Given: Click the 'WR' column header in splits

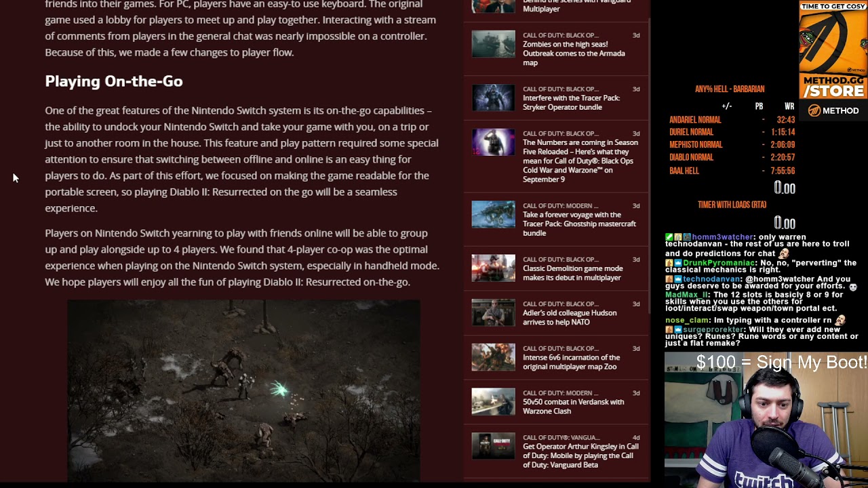Looking at the screenshot, I should [789, 106].
